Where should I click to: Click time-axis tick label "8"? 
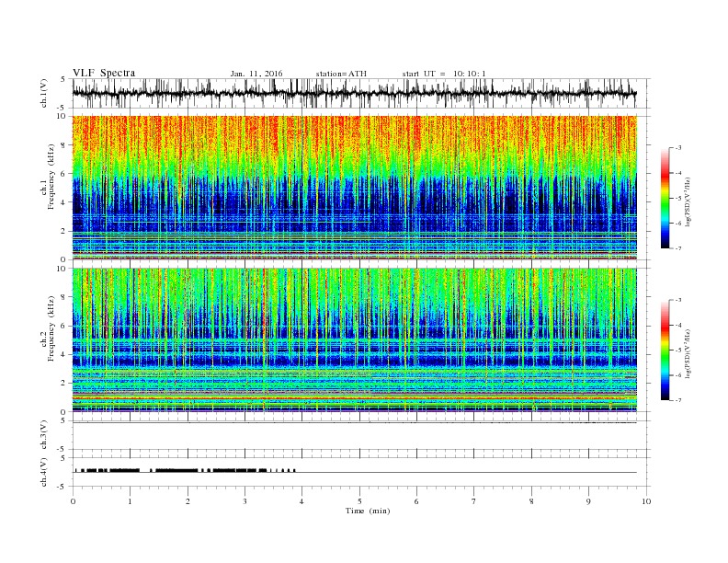531,501
